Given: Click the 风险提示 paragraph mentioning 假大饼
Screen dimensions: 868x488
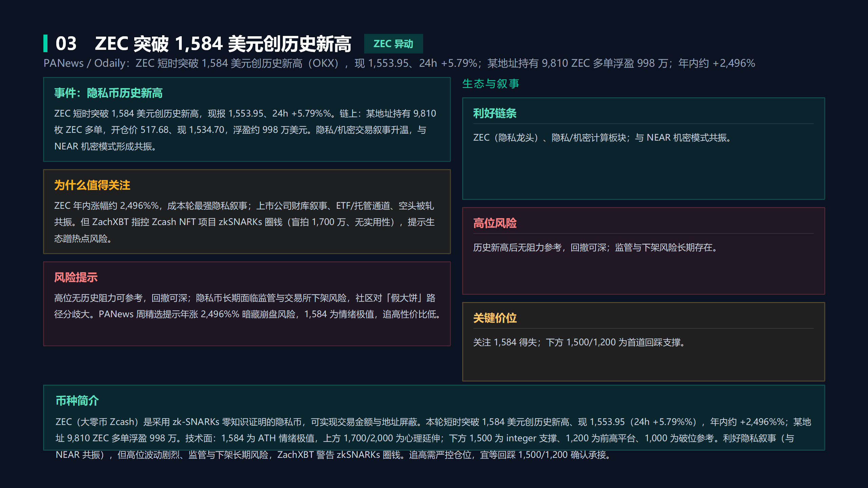Looking at the screenshot, I should pos(247,306).
